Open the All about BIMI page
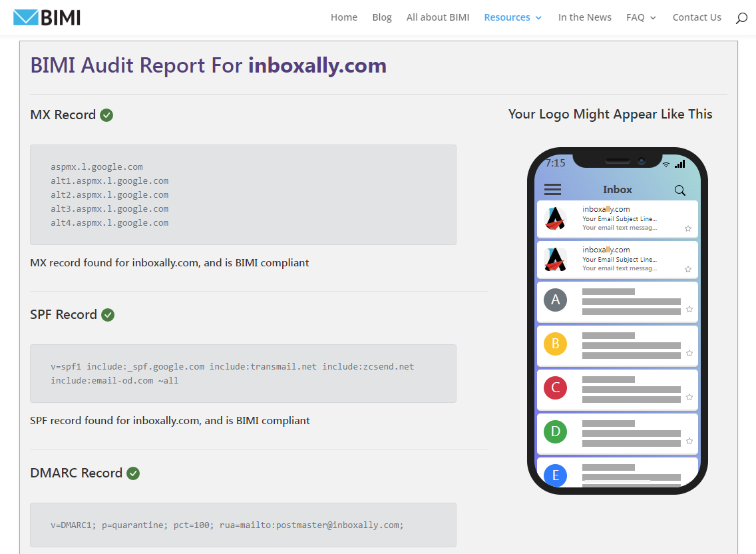 click(437, 17)
